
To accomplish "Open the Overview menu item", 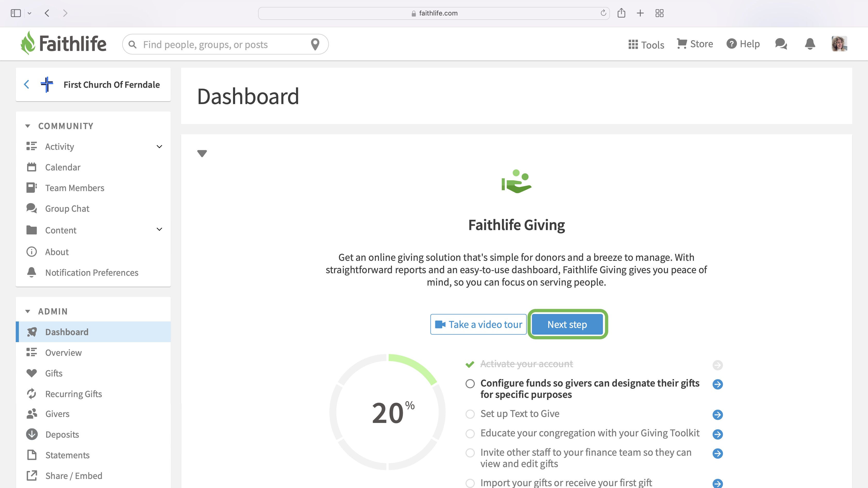I will tap(93, 352).
